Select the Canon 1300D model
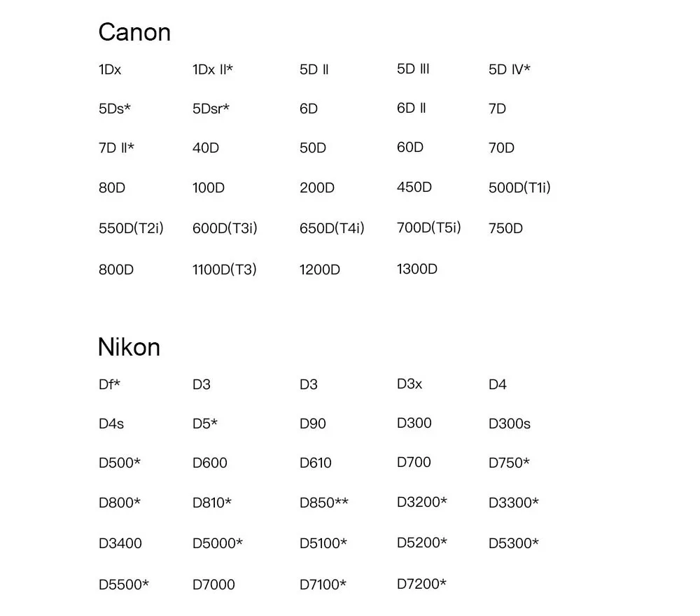The height and width of the screenshot is (616, 700). pos(417,269)
